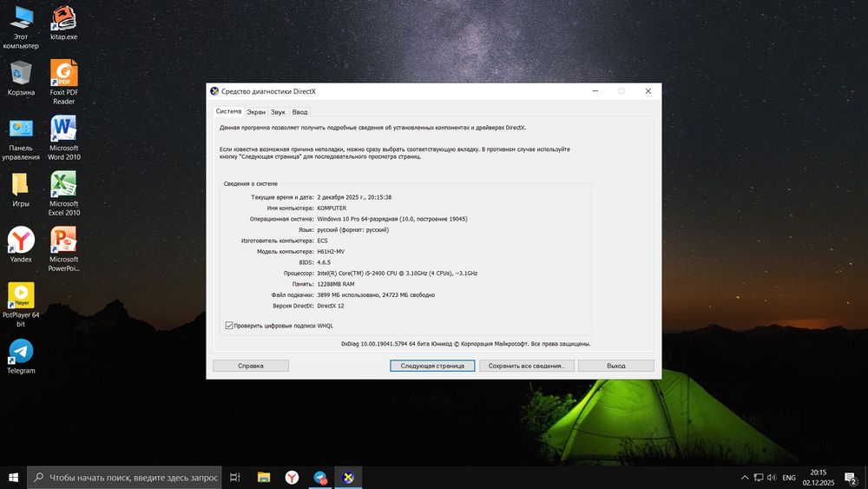
Task: Open File Explorer from the taskbar
Action: coord(264,478)
